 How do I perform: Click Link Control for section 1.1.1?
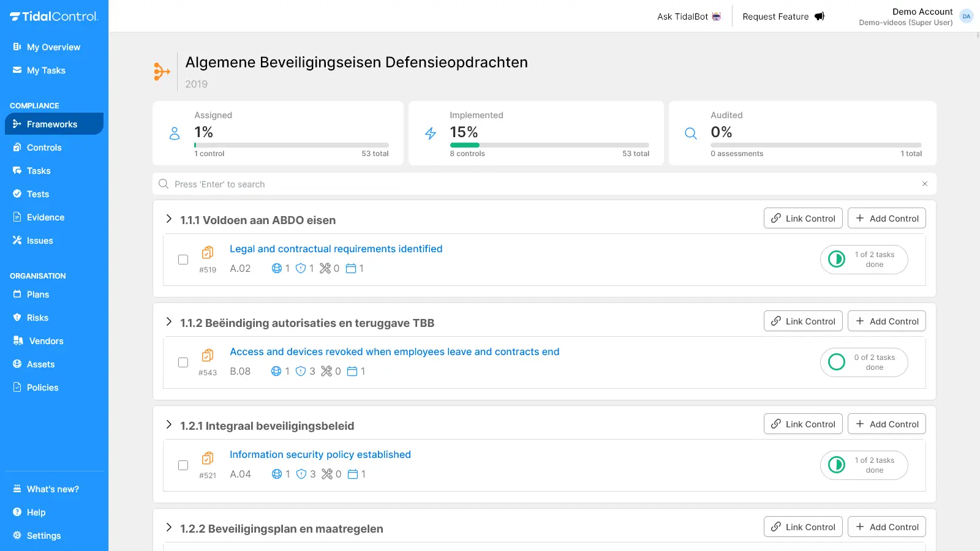point(802,219)
